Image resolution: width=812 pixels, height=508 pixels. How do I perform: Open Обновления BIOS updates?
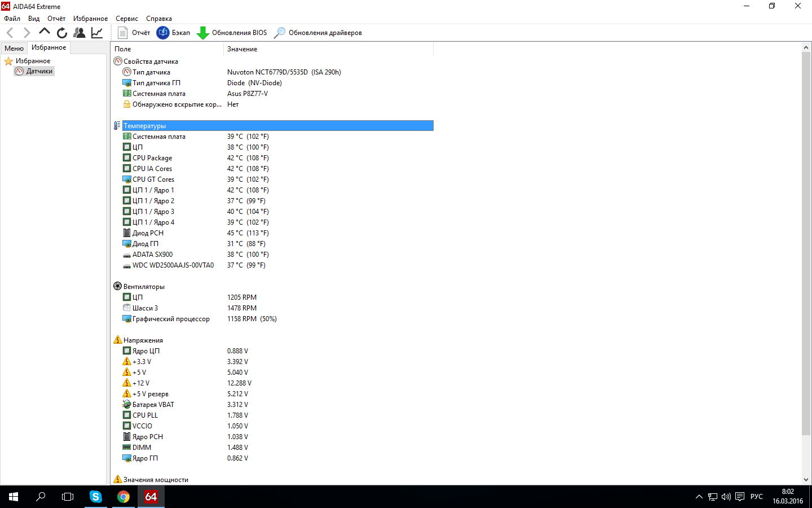[x=232, y=33]
